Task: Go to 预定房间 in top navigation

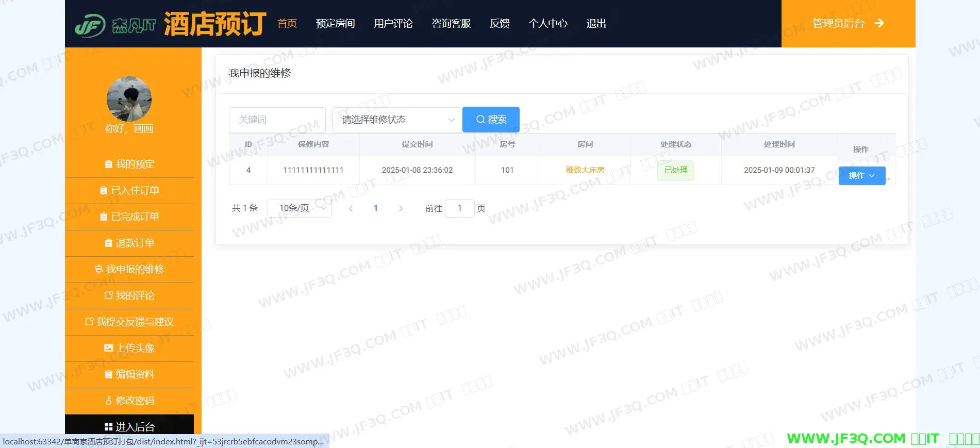Action: [x=335, y=24]
